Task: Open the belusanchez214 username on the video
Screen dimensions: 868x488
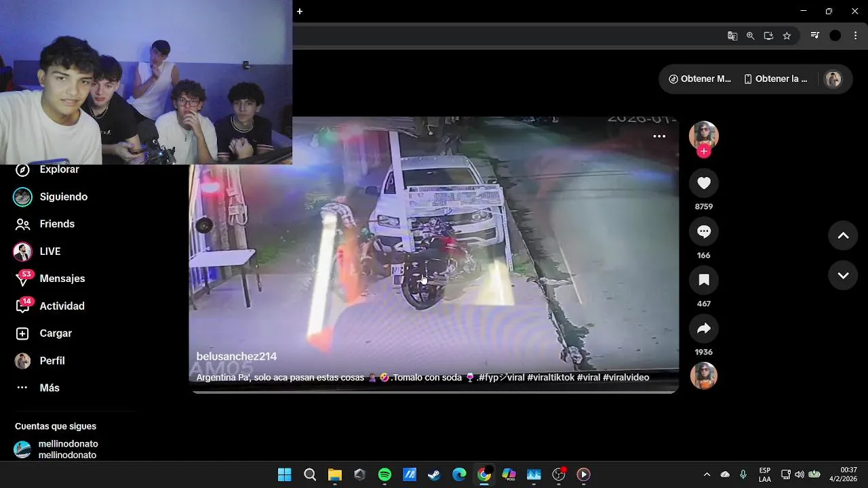Action: 237,357
